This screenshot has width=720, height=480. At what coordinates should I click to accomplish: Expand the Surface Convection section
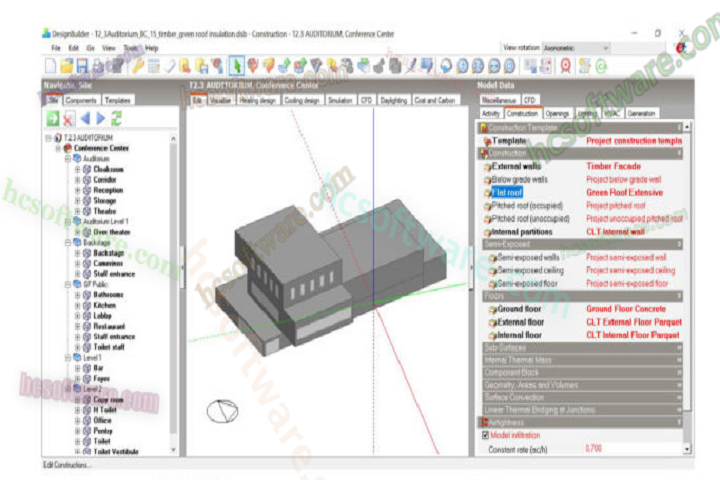click(582, 397)
